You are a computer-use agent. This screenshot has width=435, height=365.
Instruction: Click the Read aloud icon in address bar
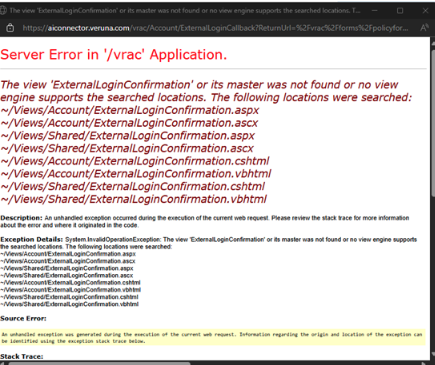pos(424,28)
